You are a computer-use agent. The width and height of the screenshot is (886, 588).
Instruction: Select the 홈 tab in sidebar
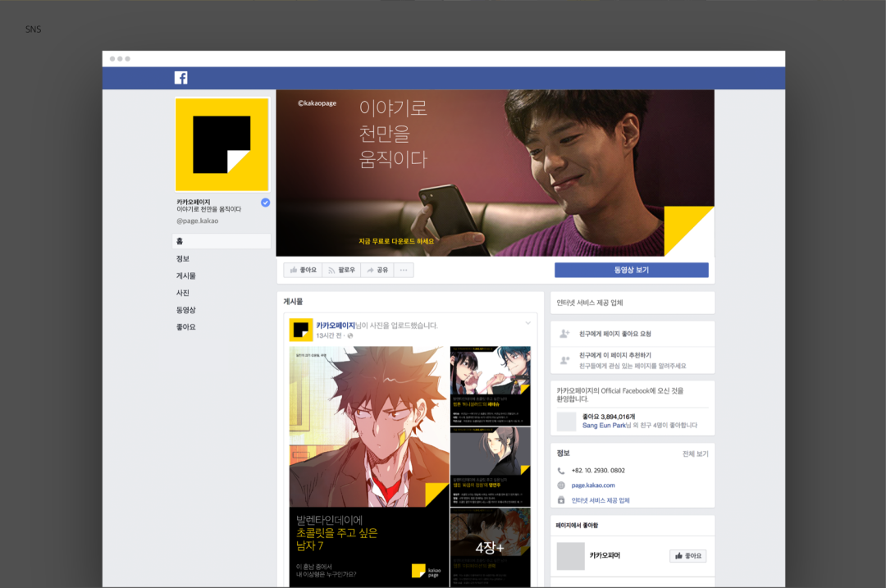coord(221,241)
